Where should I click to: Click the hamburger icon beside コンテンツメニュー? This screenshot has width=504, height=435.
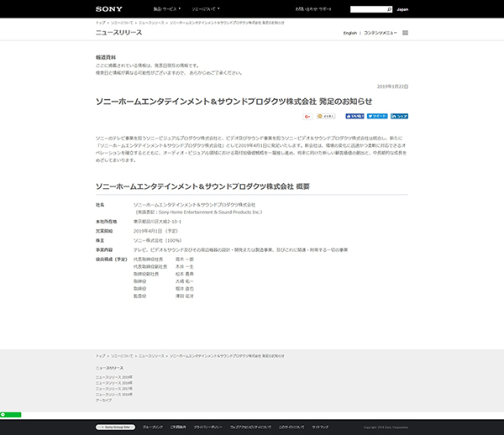(405, 33)
